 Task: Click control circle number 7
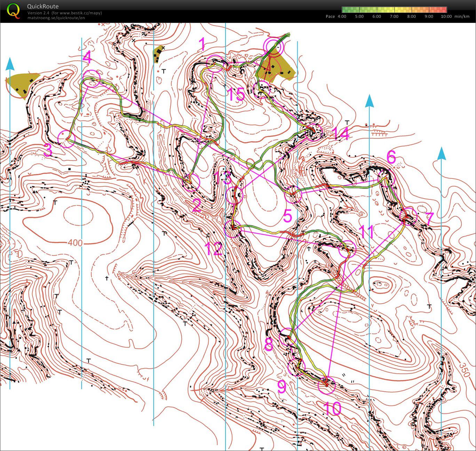point(408,216)
